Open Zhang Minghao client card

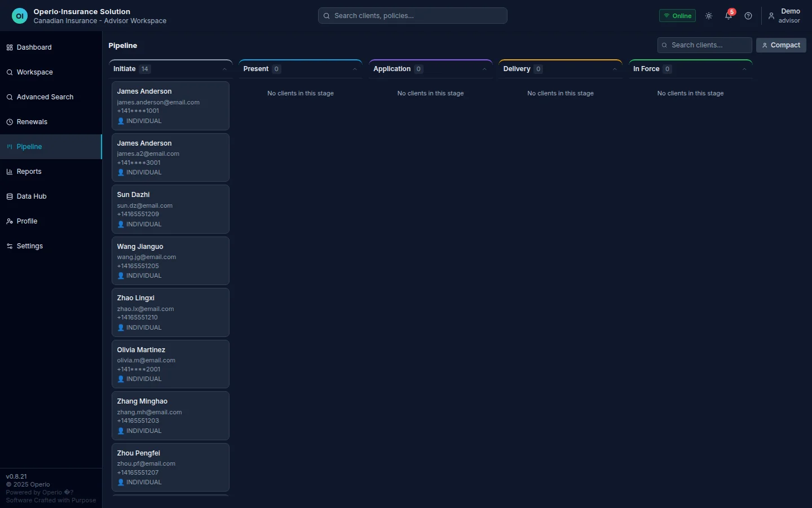tap(170, 415)
